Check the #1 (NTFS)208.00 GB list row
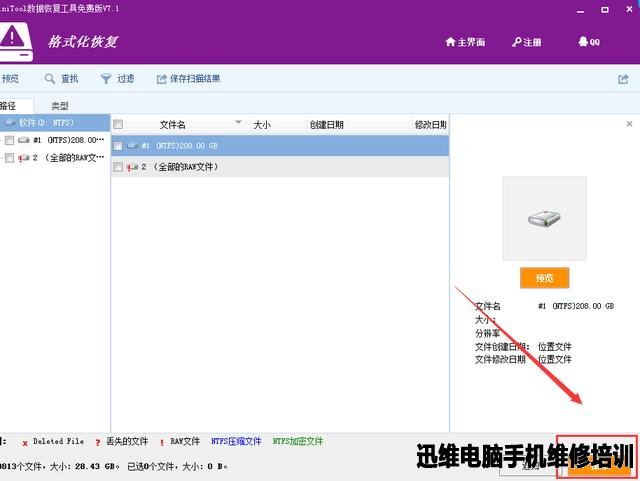Image resolution: width=640 pixels, height=481 pixels. [118, 146]
